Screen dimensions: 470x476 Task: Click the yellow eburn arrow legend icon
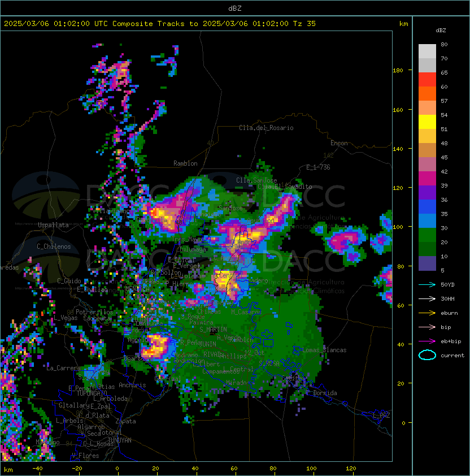tap(427, 313)
